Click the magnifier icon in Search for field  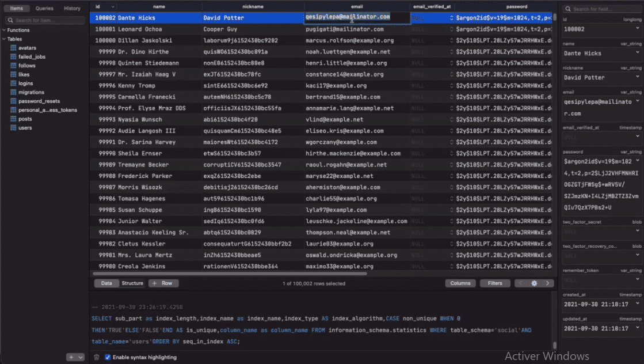point(568,9)
